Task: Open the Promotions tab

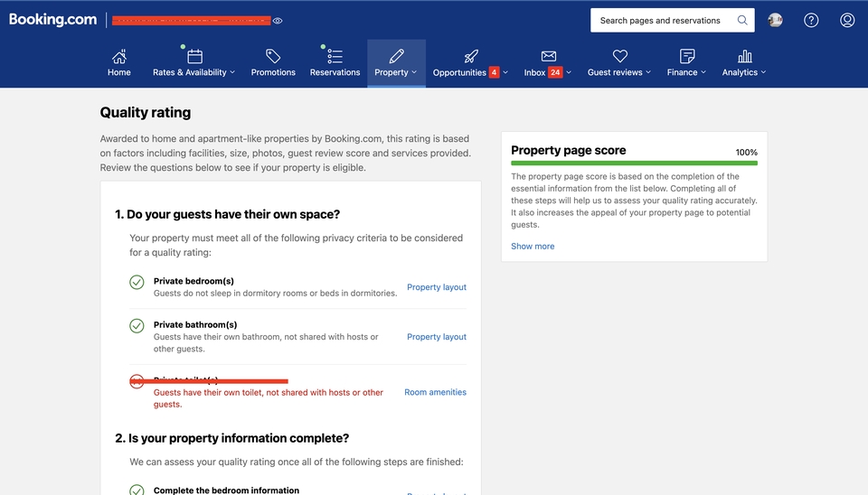Action: coord(273,63)
